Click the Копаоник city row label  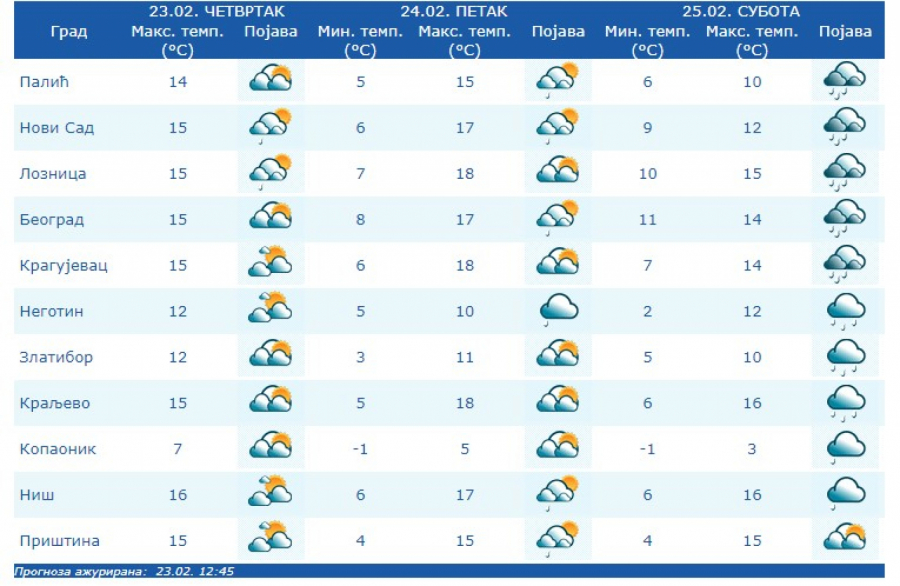click(x=58, y=450)
